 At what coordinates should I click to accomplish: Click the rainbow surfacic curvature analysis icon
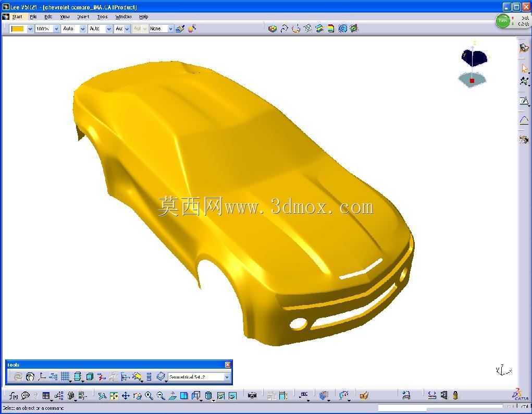click(x=331, y=29)
